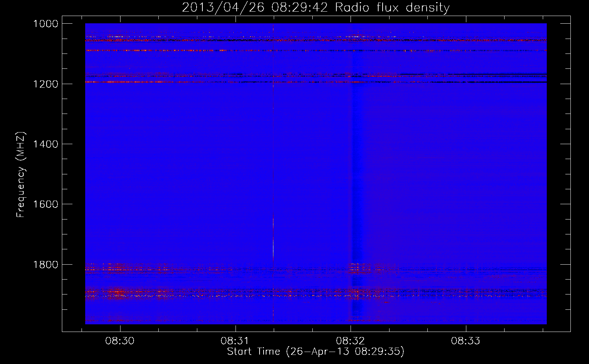Click the 1400 frequency tick label
This screenshot has width=589, height=364.
(46, 144)
